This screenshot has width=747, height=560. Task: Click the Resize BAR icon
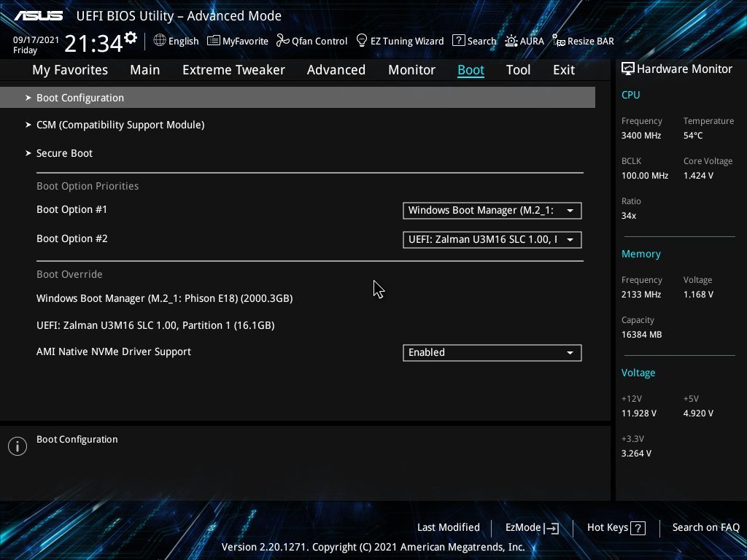(558, 41)
